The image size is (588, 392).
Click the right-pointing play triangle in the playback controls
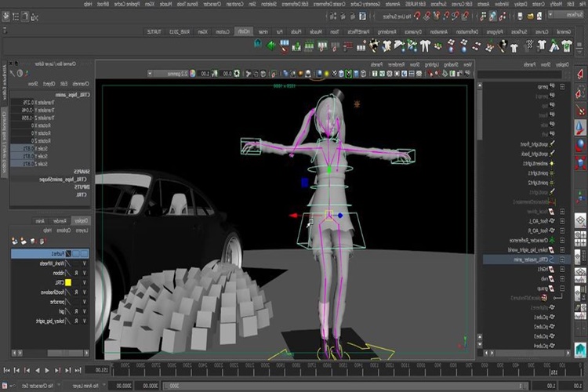point(47,370)
